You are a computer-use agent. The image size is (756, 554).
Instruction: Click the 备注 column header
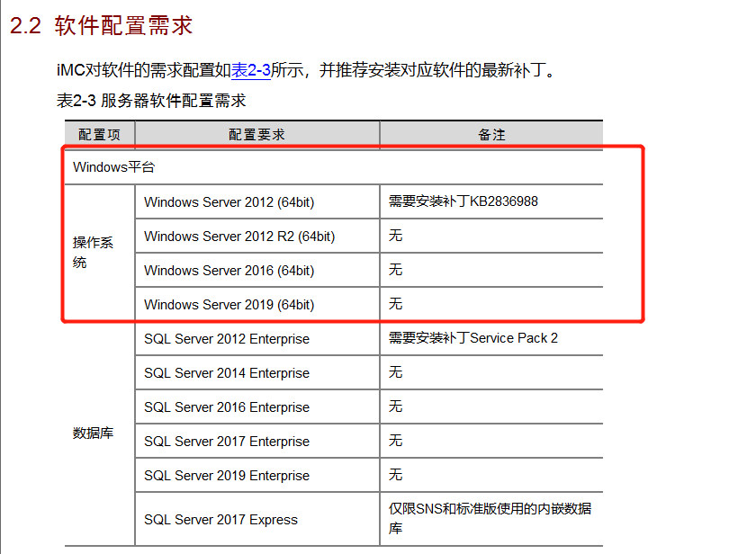click(x=491, y=134)
